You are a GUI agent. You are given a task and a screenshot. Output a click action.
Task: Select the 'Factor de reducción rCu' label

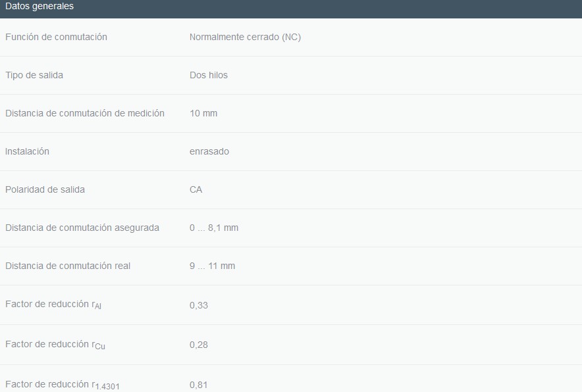coord(55,345)
